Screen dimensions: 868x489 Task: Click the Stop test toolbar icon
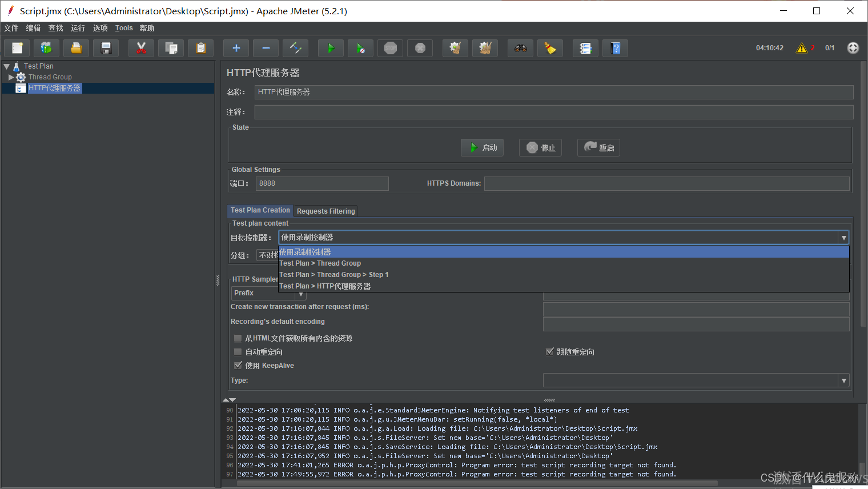coord(391,48)
